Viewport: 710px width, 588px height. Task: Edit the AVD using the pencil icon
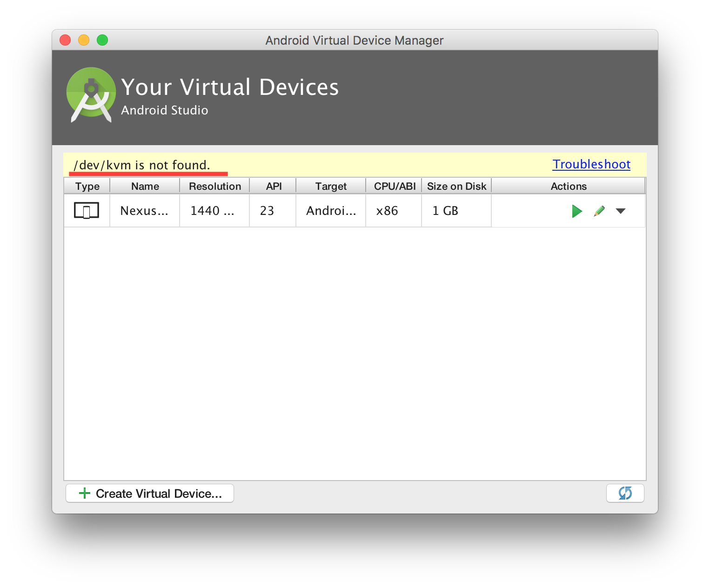tap(599, 211)
